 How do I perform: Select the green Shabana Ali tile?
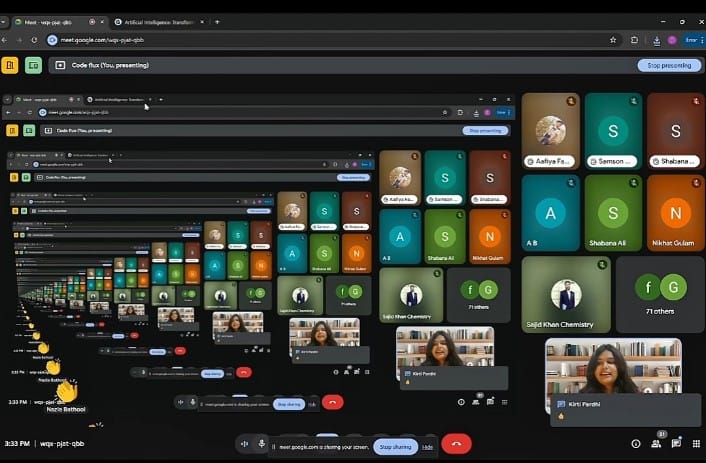[x=613, y=213]
